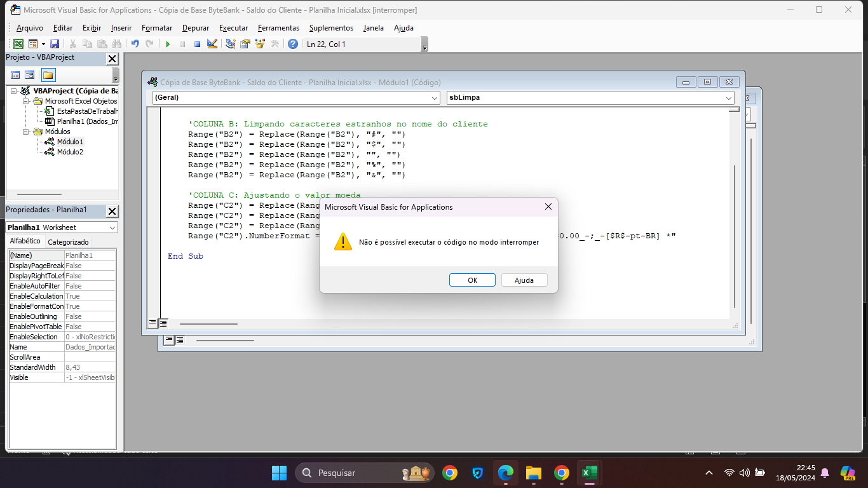The width and height of the screenshot is (868, 488).
Task: Close the Propriedades - Planilha1 panel
Action: point(112,211)
